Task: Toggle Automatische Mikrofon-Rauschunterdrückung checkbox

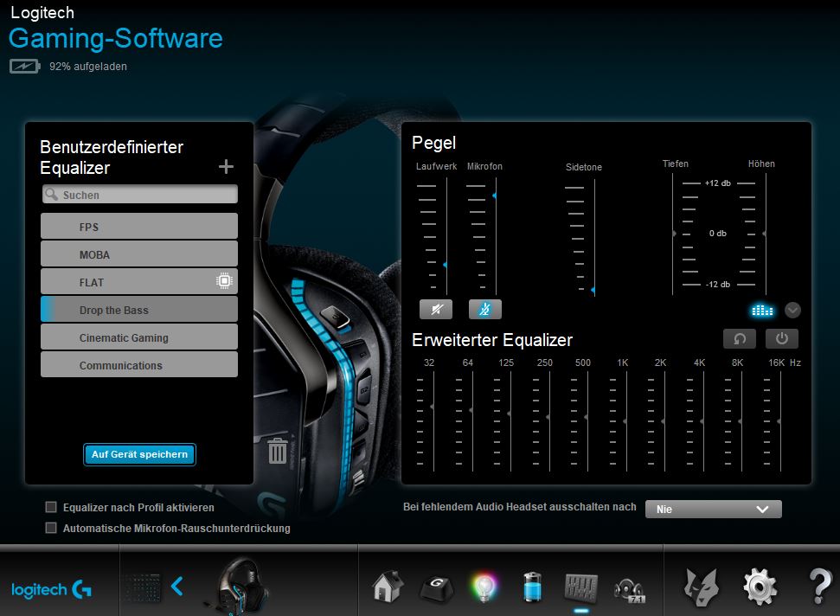Action: (51, 528)
